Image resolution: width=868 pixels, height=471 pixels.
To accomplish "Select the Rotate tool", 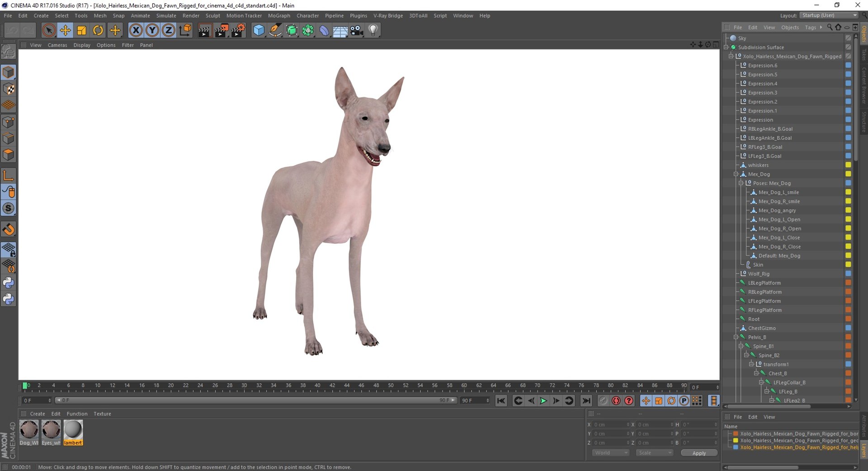I will [98, 30].
